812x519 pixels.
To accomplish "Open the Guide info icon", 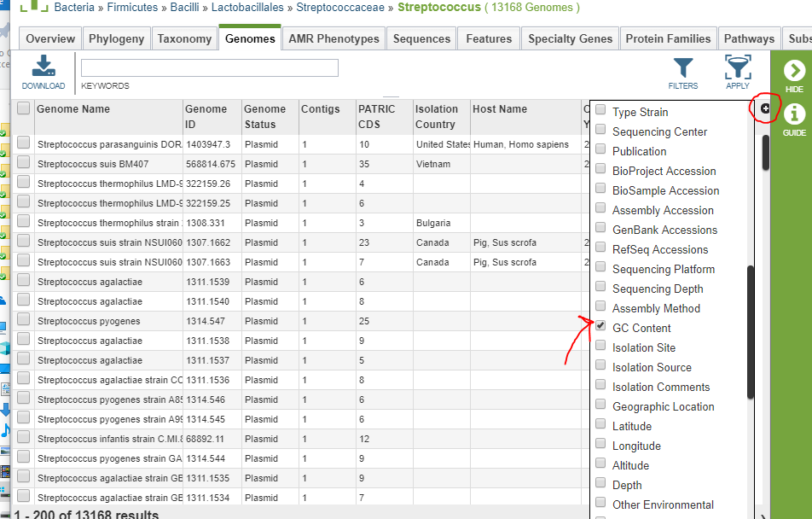I will click(794, 114).
